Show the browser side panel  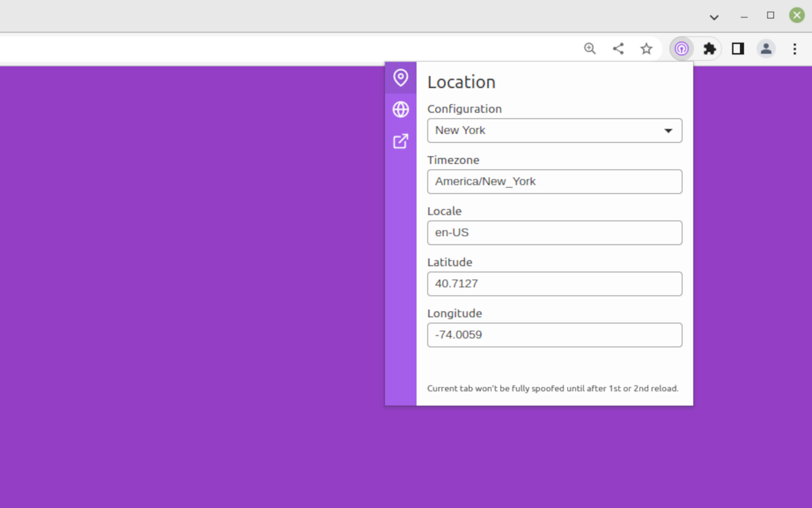[738, 49]
